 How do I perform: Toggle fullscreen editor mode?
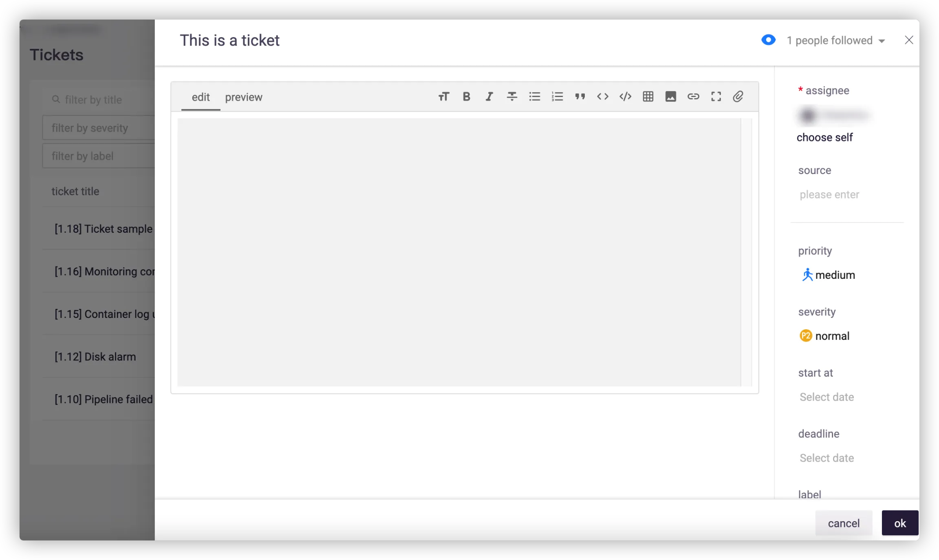tap(716, 97)
